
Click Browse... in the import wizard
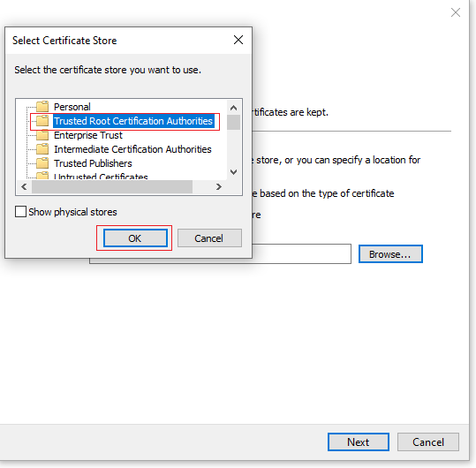(x=390, y=254)
